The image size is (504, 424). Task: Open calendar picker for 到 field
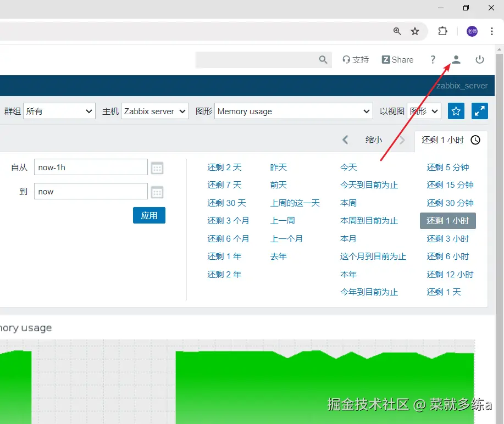[x=157, y=192]
